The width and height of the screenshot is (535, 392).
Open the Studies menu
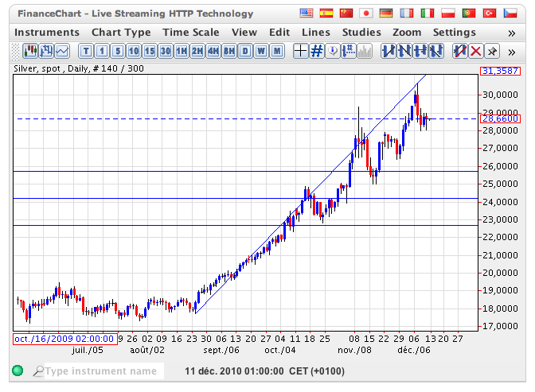[x=361, y=32]
